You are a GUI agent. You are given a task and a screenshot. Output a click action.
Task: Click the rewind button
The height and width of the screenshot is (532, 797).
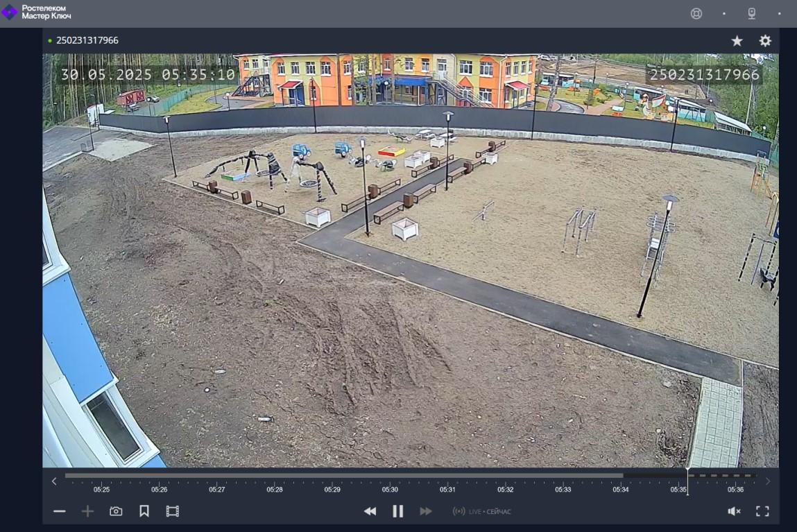click(370, 511)
